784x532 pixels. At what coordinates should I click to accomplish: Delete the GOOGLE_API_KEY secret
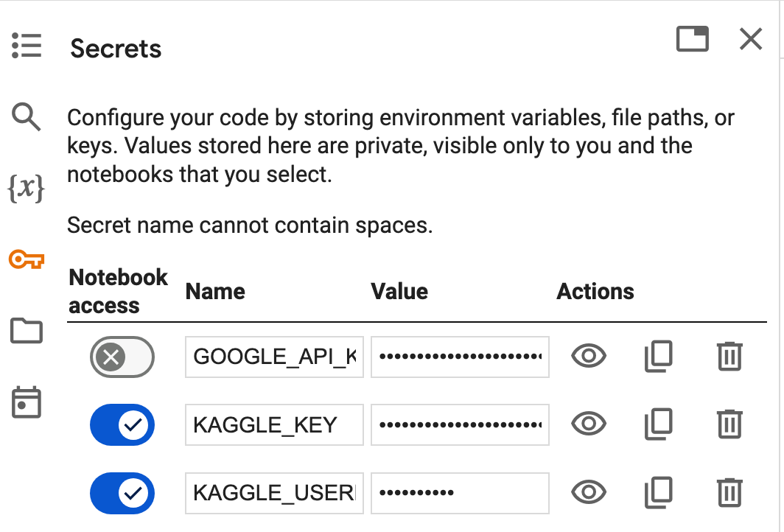(729, 357)
